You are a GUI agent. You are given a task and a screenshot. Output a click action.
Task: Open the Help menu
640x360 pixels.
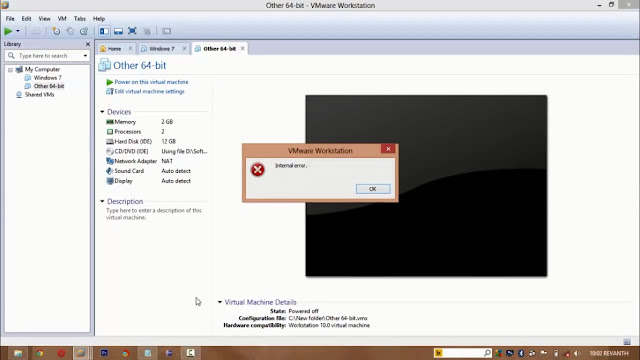pos(99,18)
